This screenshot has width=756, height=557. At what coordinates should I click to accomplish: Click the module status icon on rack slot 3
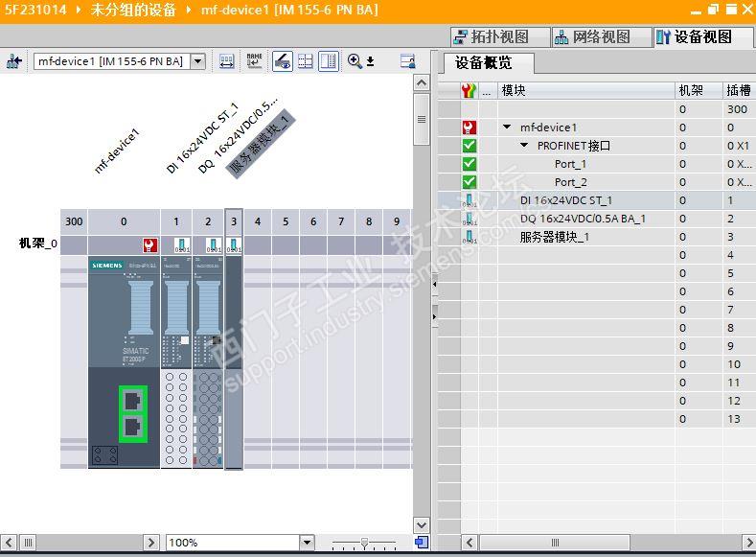235,245
